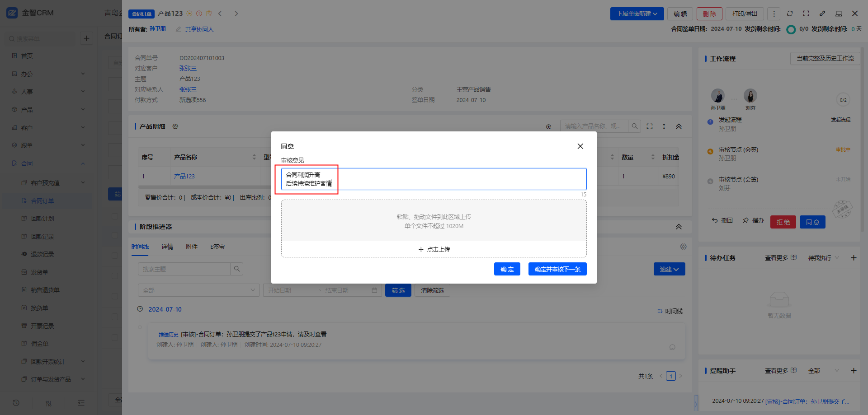868x415 pixels.
Task: Click the copy link icon in top toolbar
Action: point(822,14)
